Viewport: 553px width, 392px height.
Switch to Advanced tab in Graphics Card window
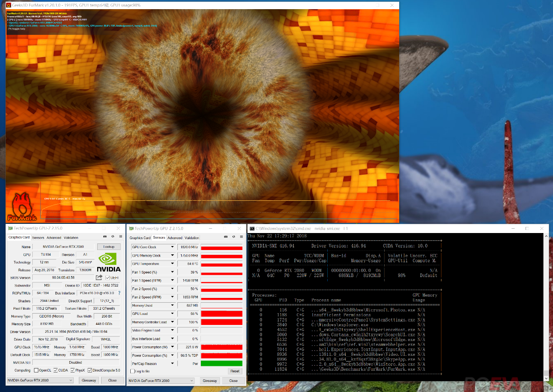(54, 238)
